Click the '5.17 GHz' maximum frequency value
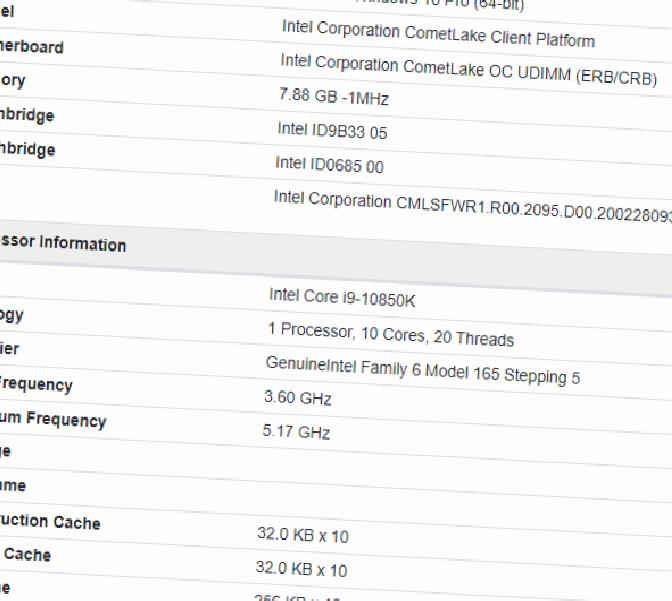 (296, 431)
